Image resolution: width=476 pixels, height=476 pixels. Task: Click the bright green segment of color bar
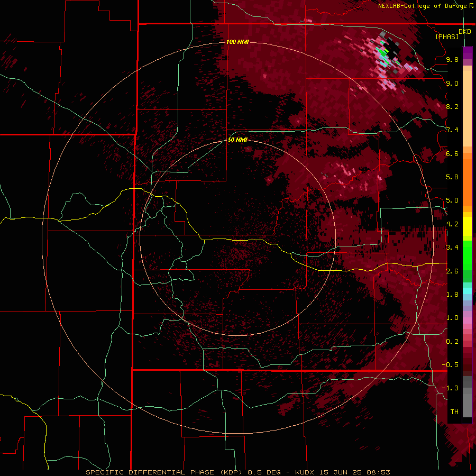pos(467,255)
